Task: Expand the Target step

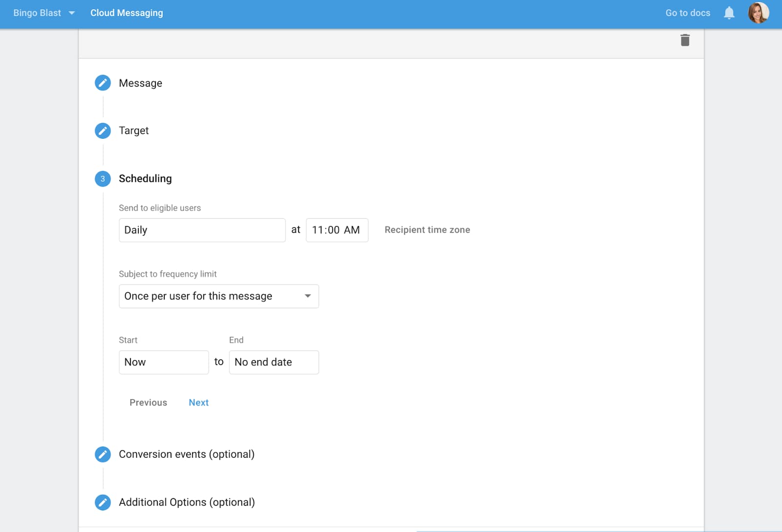Action: (x=133, y=130)
